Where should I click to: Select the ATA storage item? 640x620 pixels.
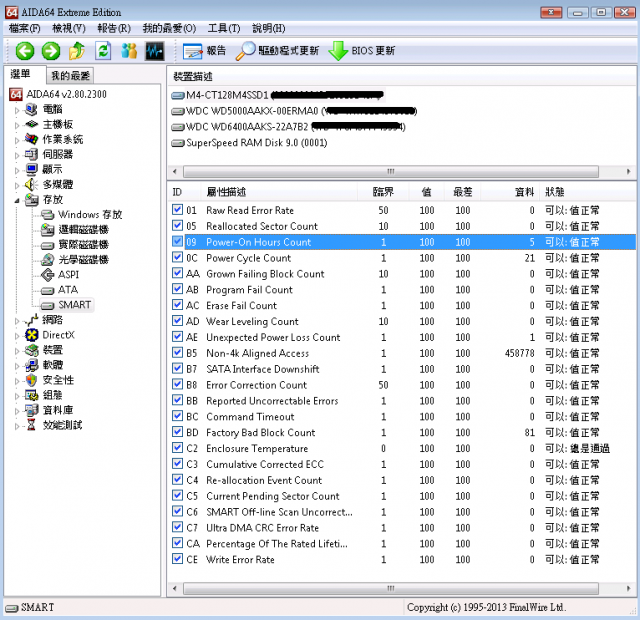click(x=60, y=290)
